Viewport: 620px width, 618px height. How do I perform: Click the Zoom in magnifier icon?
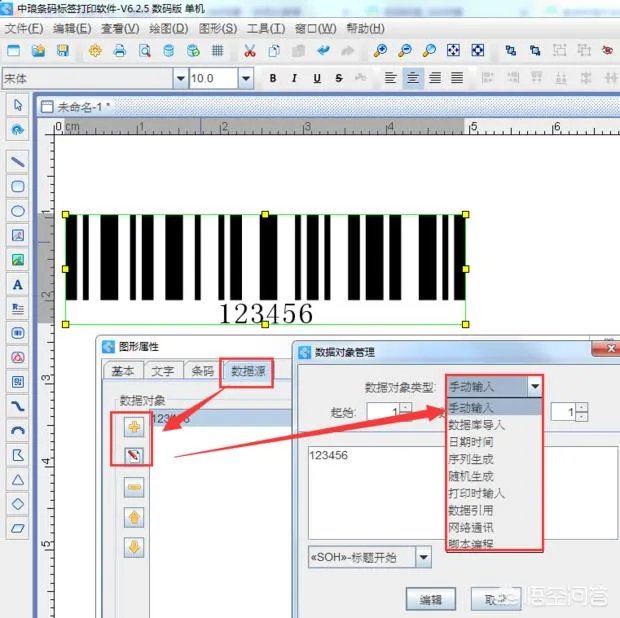pos(380,51)
